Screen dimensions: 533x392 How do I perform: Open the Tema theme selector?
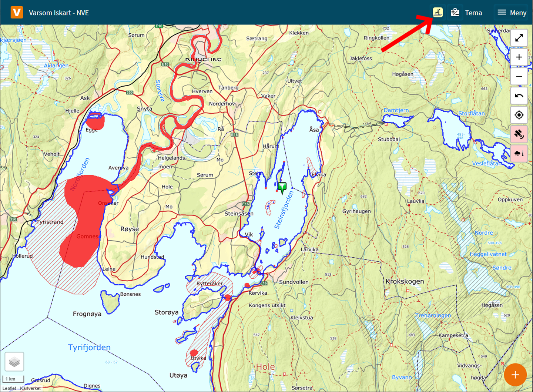tap(466, 13)
